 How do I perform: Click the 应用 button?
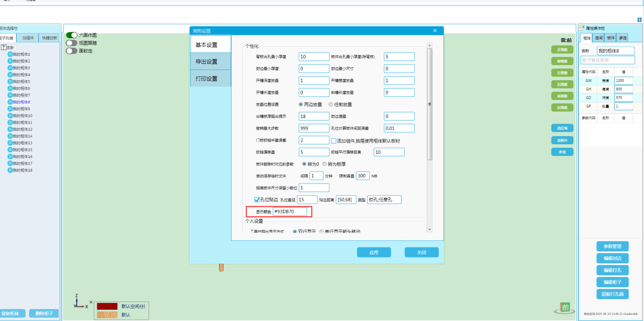click(x=374, y=253)
